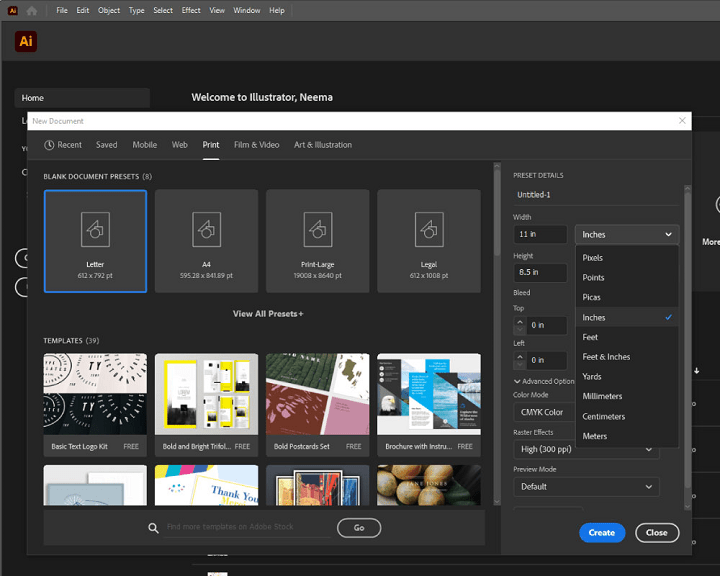This screenshot has width=720, height=576.
Task: Open the Window menu
Action: coord(247,10)
